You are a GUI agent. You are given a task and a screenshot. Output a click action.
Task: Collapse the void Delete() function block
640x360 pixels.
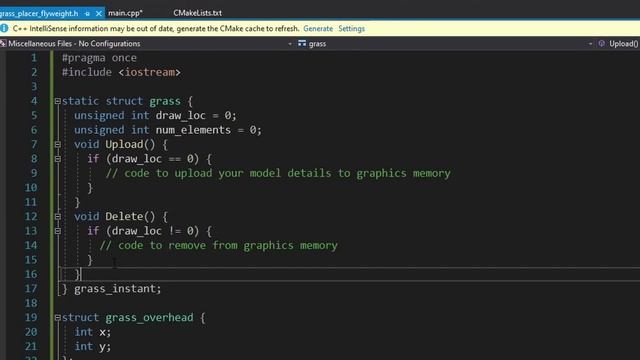pos(58,216)
